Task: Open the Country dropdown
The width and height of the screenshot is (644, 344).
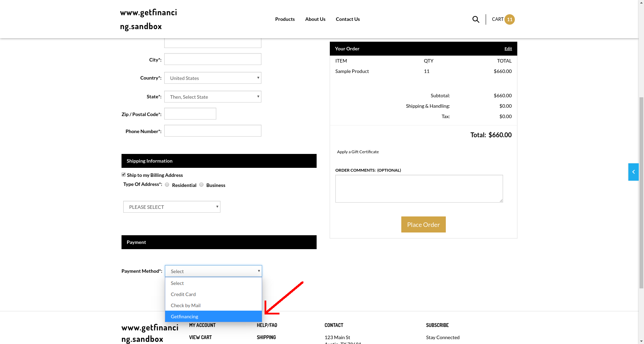Action: point(213,78)
